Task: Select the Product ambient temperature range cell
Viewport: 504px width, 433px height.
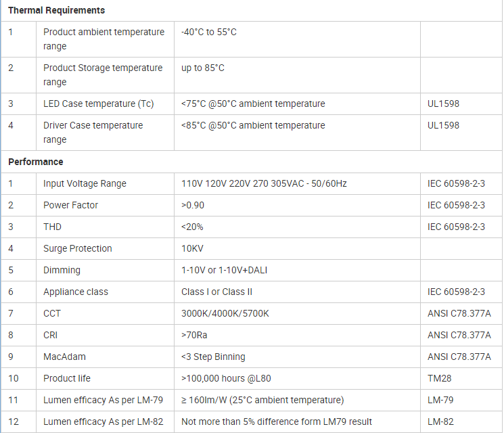Action: click(104, 39)
